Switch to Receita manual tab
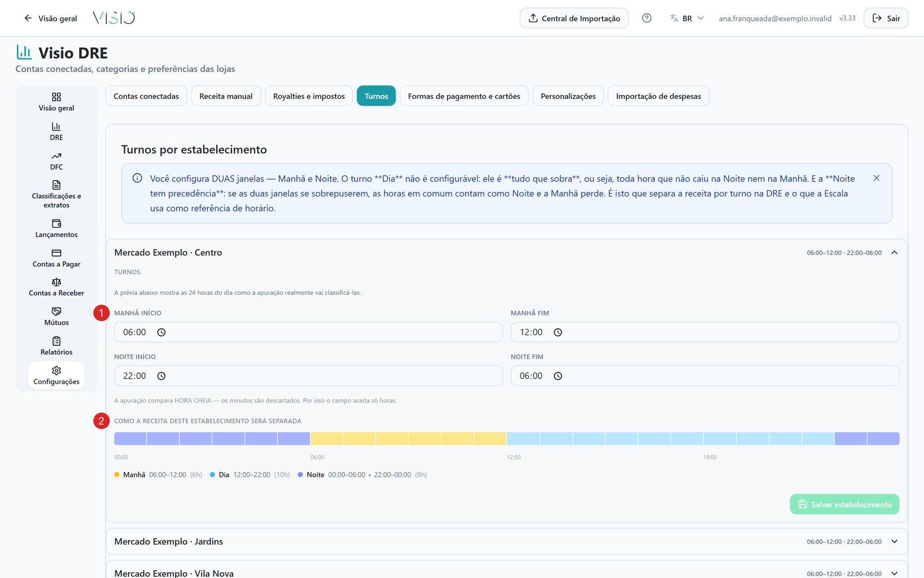This screenshot has width=924, height=578. pos(226,96)
